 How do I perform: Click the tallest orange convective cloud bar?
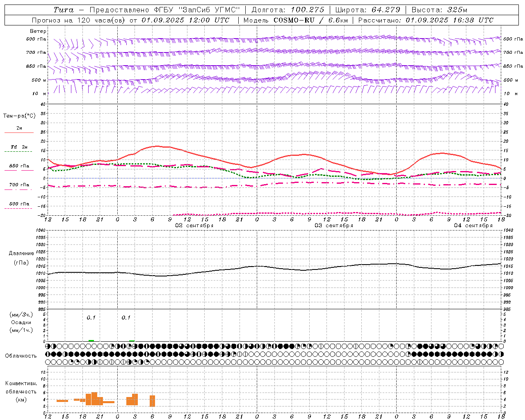click(94, 399)
